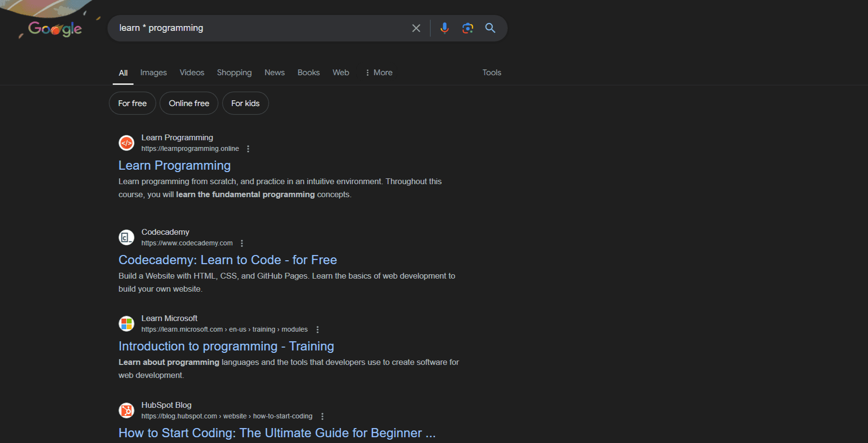Click the learn.microsoft.com breadcrumb URL
Image resolution: width=868 pixels, height=443 pixels.
coord(224,330)
